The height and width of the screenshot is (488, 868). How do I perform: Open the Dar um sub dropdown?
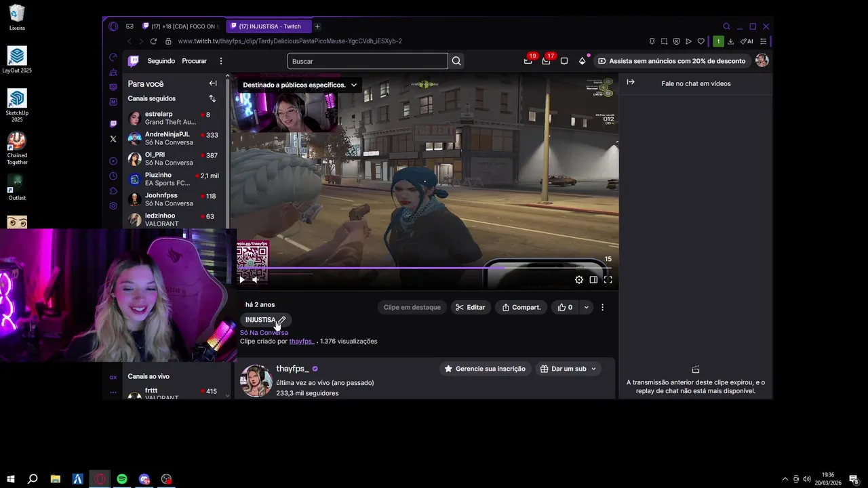[569, 369]
